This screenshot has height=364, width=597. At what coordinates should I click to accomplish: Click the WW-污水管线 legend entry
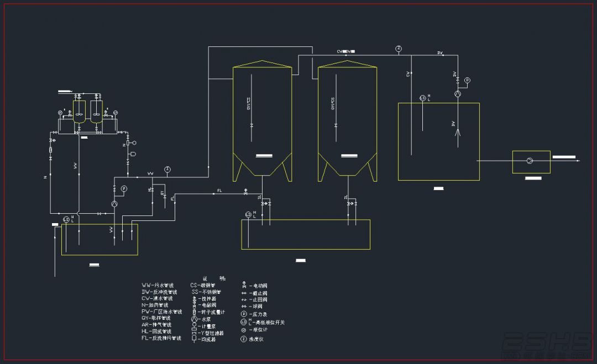point(158,285)
